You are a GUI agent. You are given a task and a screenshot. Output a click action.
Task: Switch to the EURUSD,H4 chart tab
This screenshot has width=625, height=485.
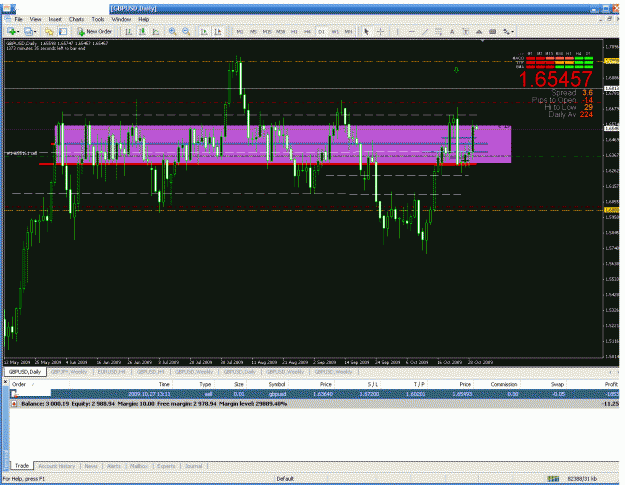pos(112,372)
